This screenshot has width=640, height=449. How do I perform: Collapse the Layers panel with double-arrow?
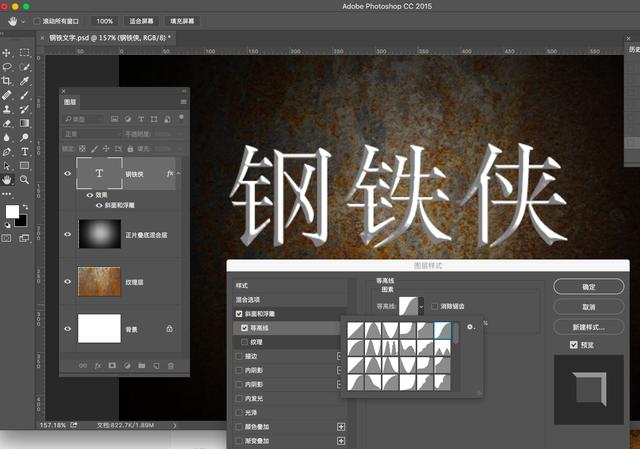pyautogui.click(x=184, y=91)
